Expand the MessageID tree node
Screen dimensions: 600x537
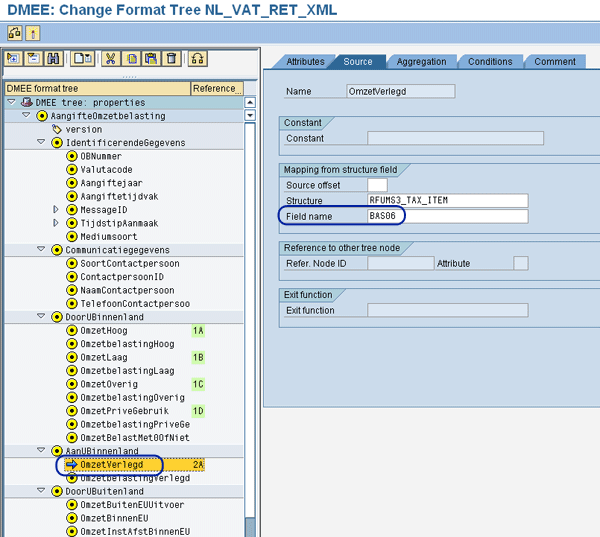tap(57, 210)
